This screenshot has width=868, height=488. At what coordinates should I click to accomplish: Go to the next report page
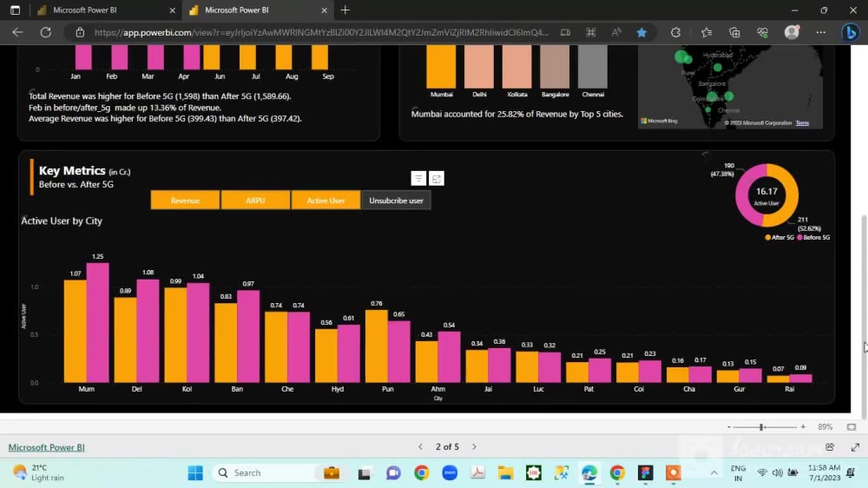pyautogui.click(x=475, y=446)
